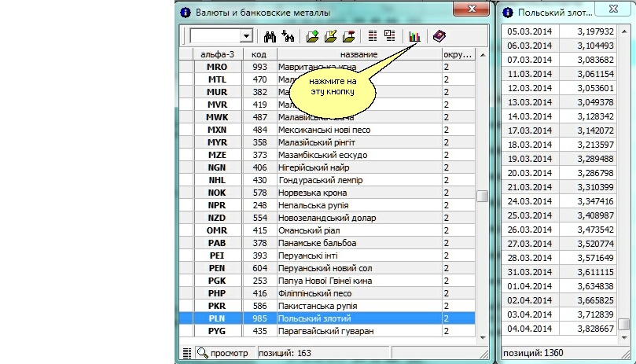Click the rates window scroll down arrow

(x=624, y=337)
